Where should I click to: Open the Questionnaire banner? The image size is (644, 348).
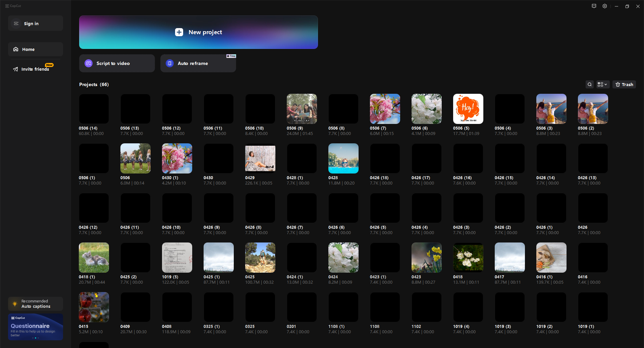[36, 327]
